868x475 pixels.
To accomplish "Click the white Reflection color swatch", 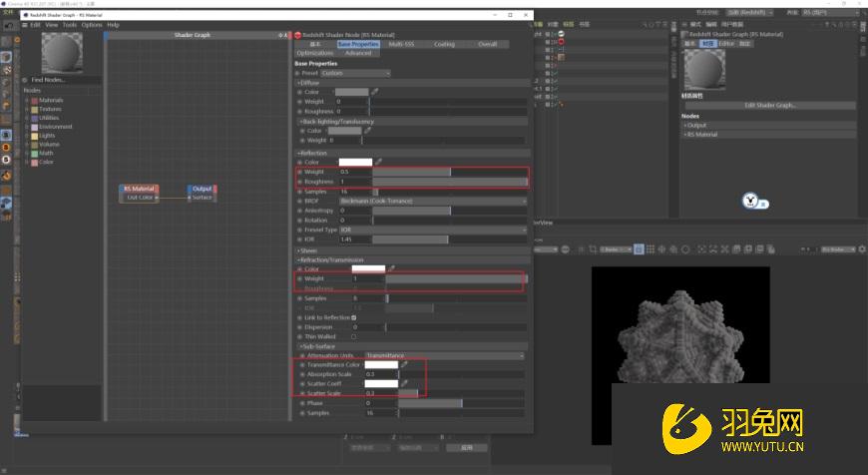I will 355,162.
